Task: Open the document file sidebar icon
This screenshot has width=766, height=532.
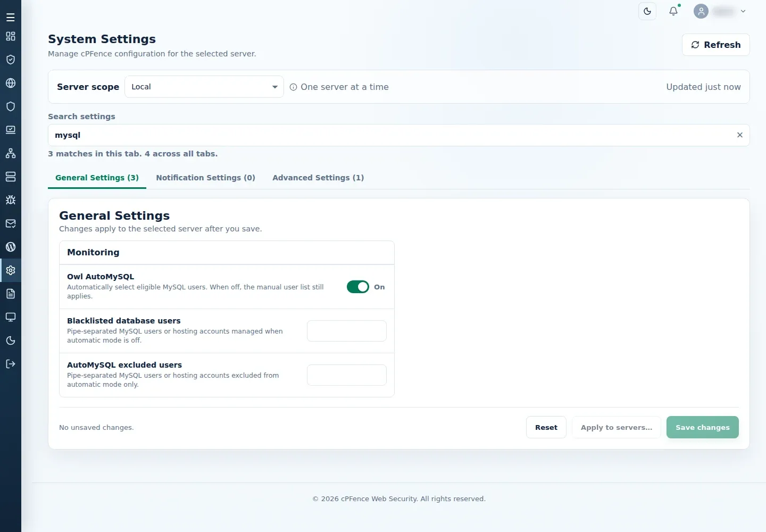Action: tap(11, 294)
